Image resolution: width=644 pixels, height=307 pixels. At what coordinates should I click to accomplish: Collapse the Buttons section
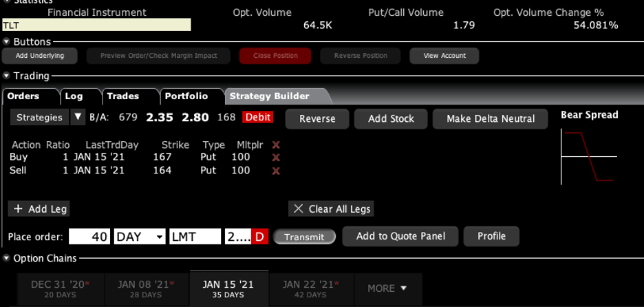pos(7,42)
